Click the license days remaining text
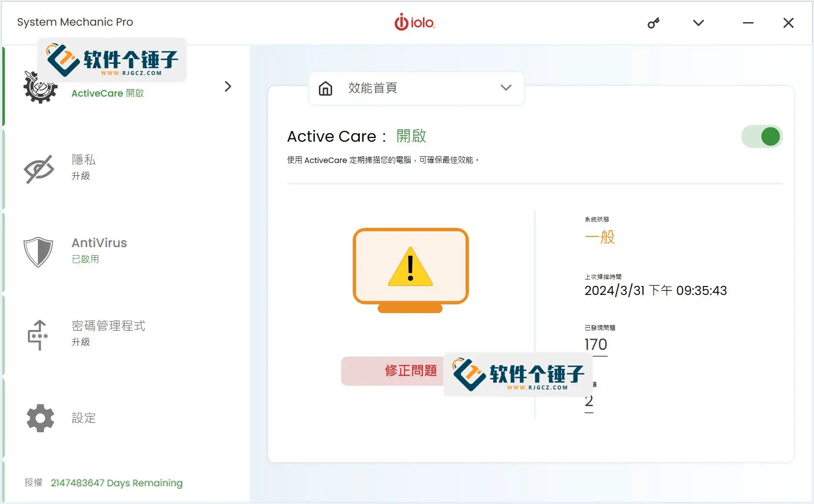Image resolution: width=814 pixels, height=504 pixels. pyautogui.click(x=116, y=483)
